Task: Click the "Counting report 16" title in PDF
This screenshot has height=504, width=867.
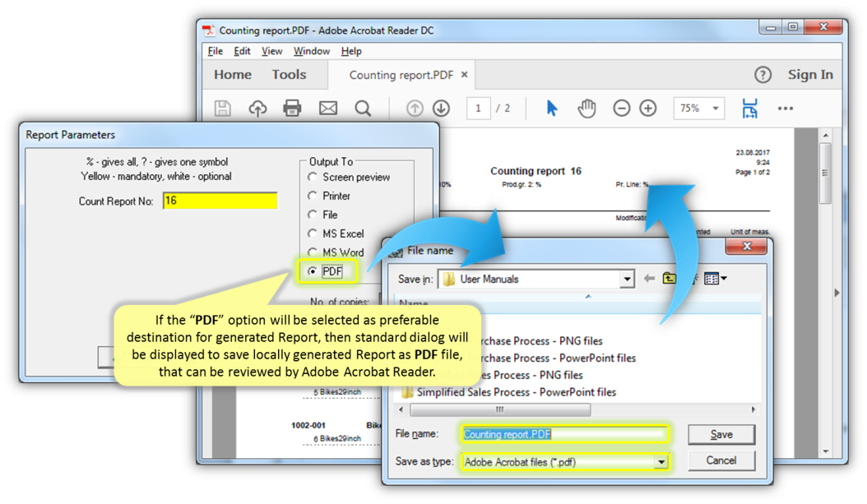Action: [x=535, y=171]
